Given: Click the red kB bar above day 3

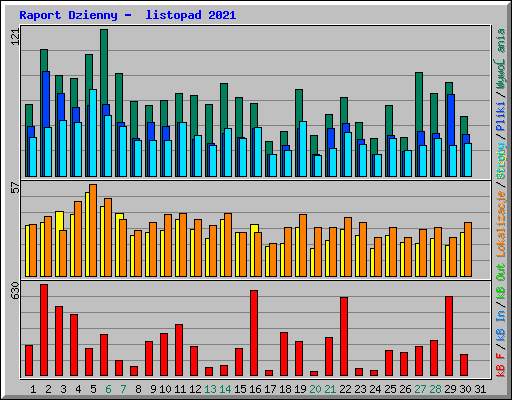Looking at the screenshot, I should (59, 341).
